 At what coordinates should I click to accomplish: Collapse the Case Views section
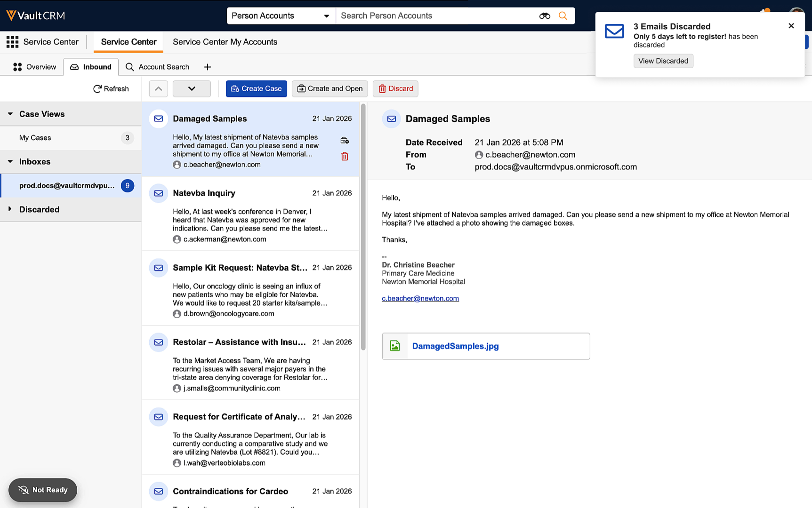tap(10, 114)
